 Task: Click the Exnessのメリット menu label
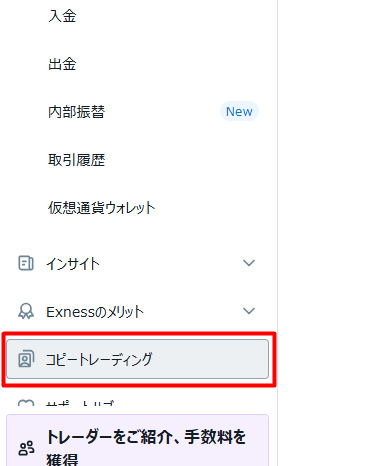(x=95, y=312)
